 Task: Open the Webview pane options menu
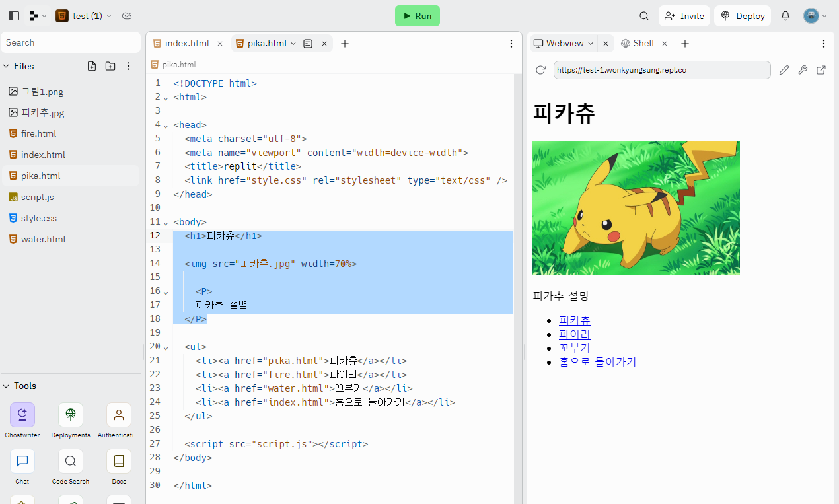pyautogui.click(x=824, y=44)
